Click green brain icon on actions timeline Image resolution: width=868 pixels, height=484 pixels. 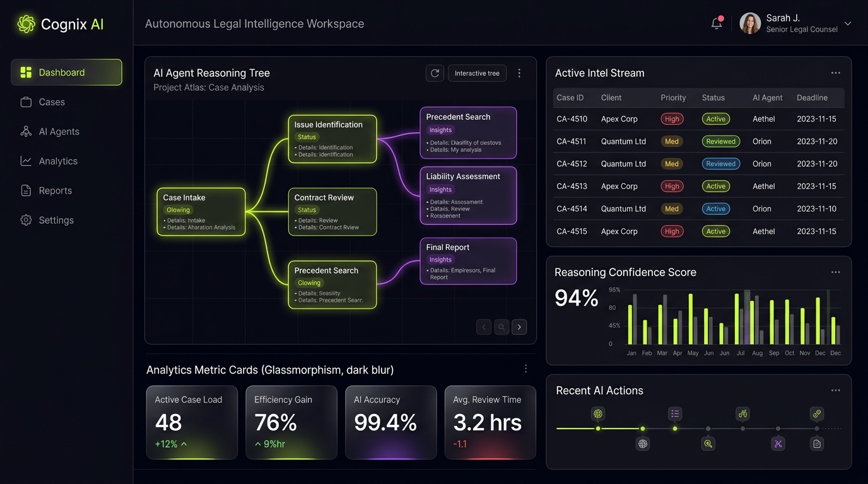(x=598, y=414)
